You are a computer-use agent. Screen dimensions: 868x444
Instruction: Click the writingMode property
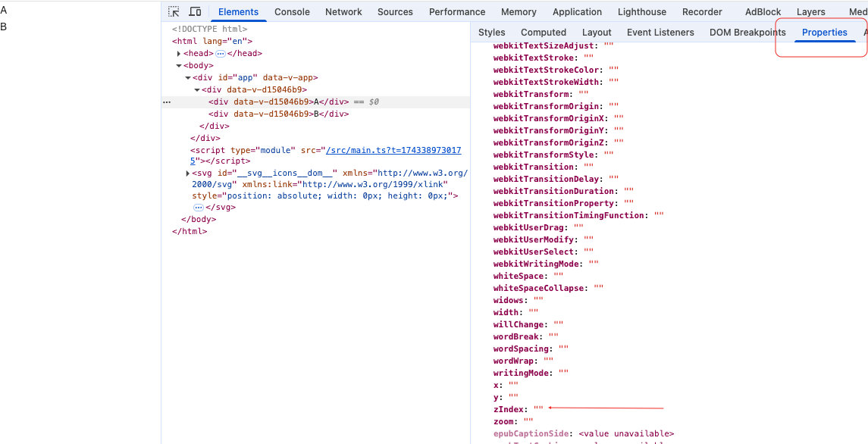(x=531, y=373)
